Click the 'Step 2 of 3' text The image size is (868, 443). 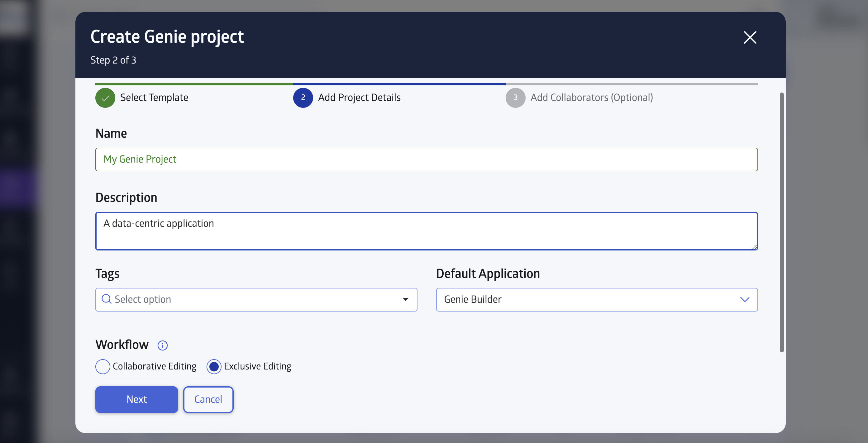pos(113,60)
